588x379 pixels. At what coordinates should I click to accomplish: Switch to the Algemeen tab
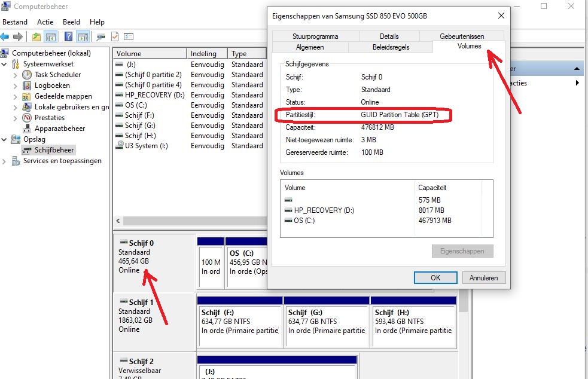(309, 47)
